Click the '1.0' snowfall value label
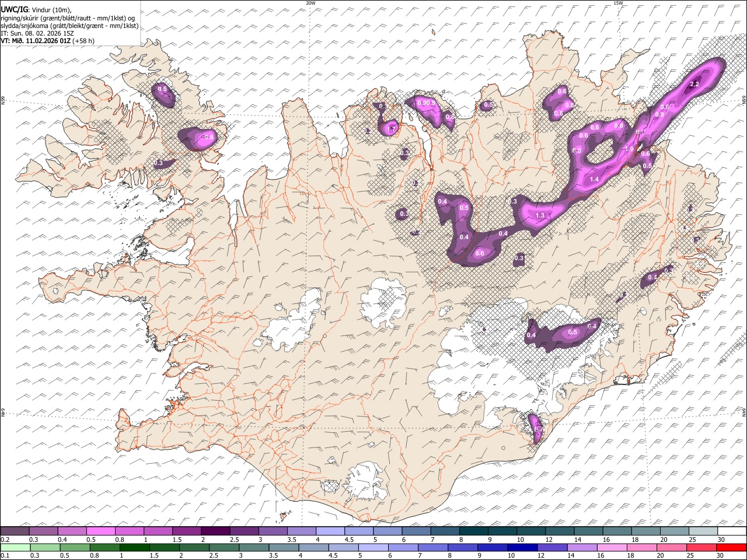Screen dimensions: 747x560 click(630, 149)
